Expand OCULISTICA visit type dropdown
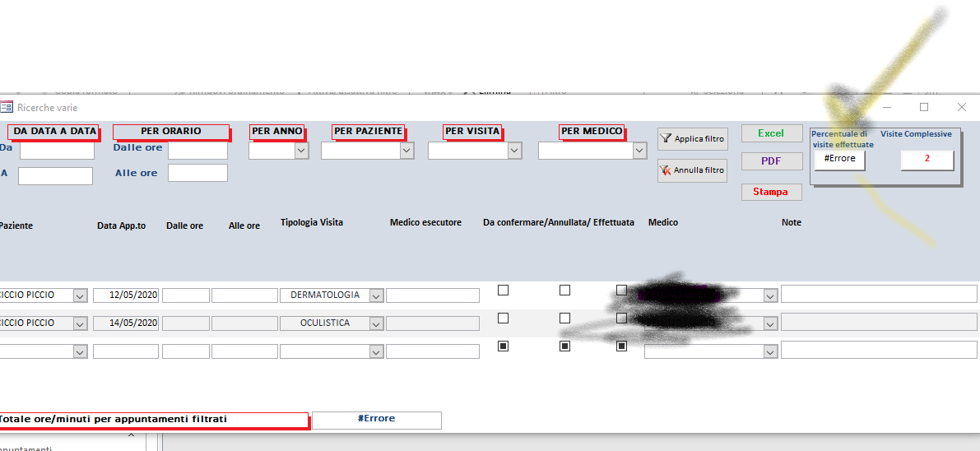980x451 pixels. (375, 323)
